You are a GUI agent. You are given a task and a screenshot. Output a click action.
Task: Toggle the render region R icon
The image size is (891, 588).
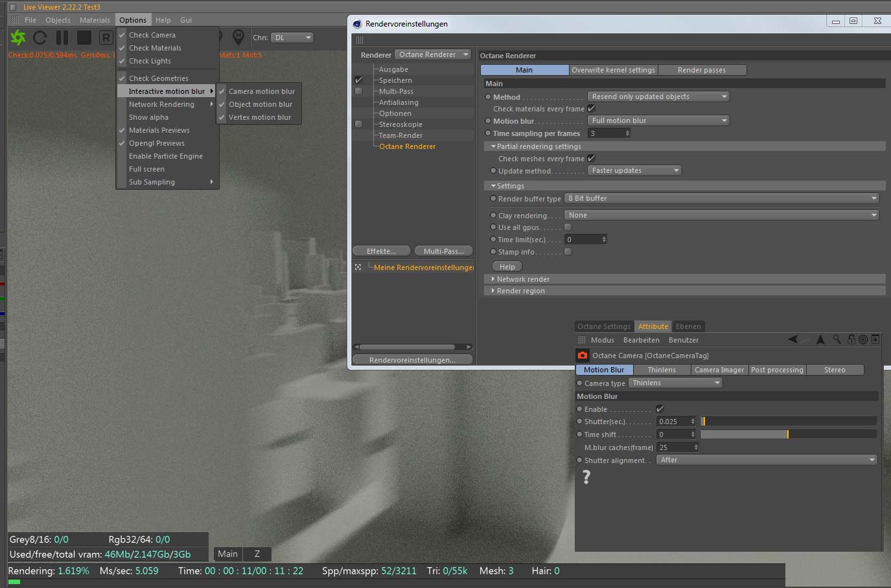coord(106,38)
